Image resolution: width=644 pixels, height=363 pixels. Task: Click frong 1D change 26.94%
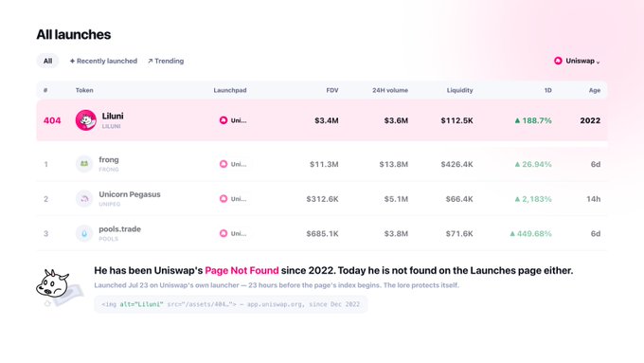[533, 164]
